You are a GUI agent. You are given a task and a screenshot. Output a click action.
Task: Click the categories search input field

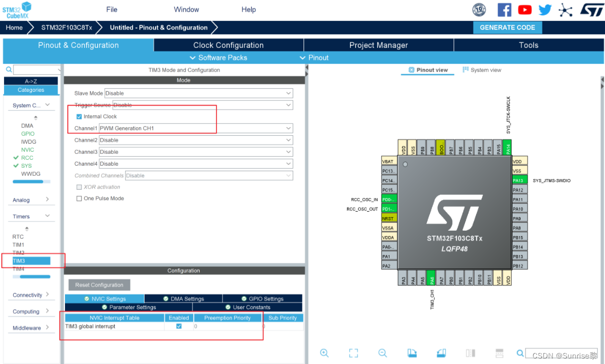pos(37,70)
